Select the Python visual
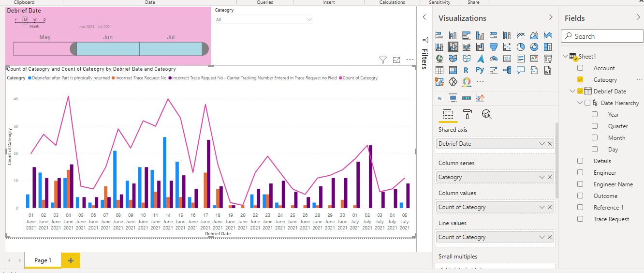Viewport: 644px width, 273px height. click(x=480, y=70)
